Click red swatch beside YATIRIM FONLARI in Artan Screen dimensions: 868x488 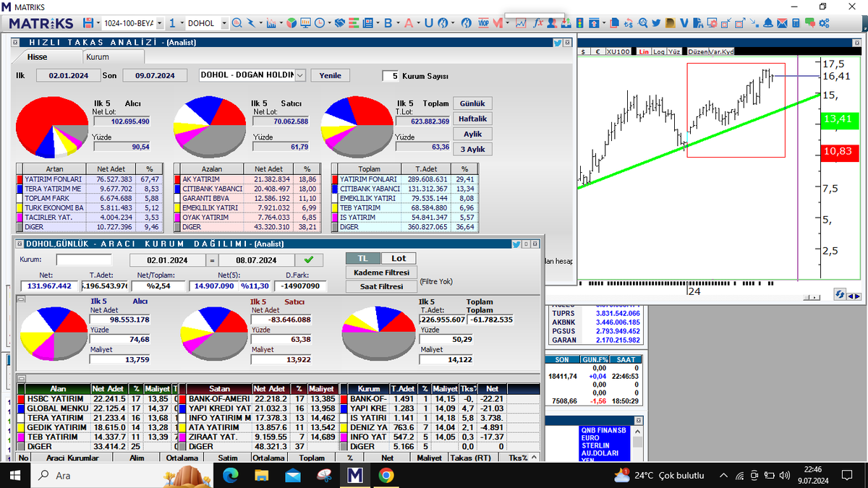pyautogui.click(x=20, y=179)
